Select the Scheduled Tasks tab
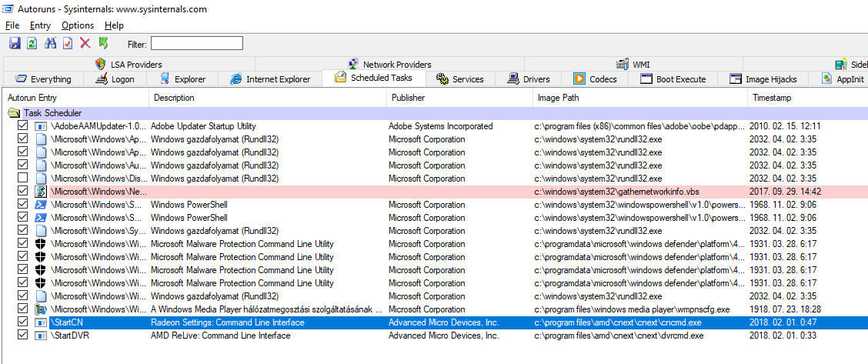868x364 pixels. pyautogui.click(x=374, y=78)
